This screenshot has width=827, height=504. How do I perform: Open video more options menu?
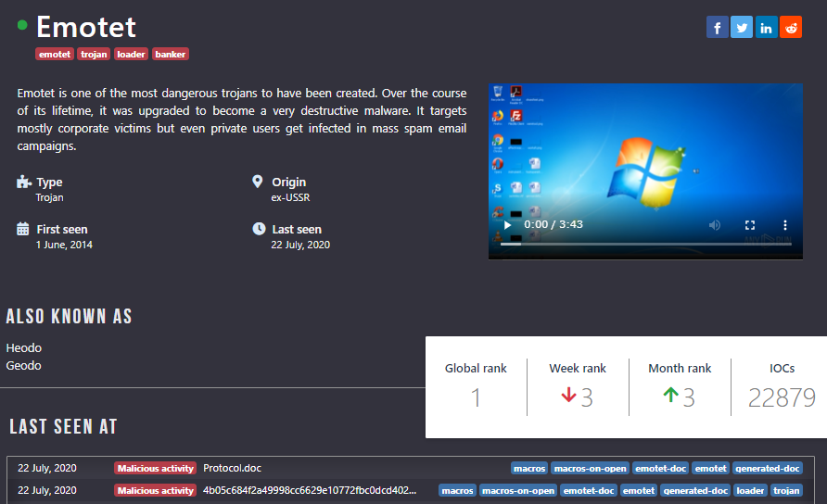pos(785,225)
